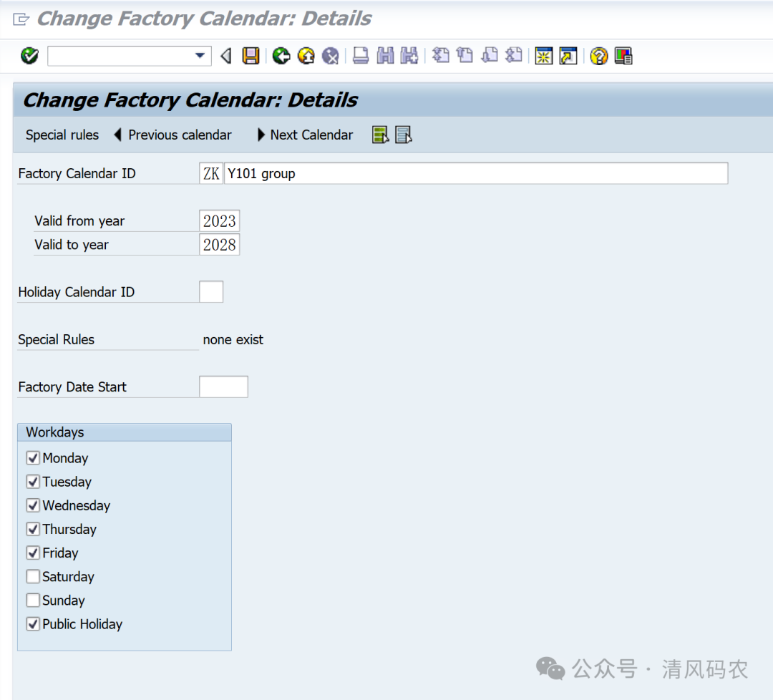Click the Holiday Calendar ID input field

211,292
